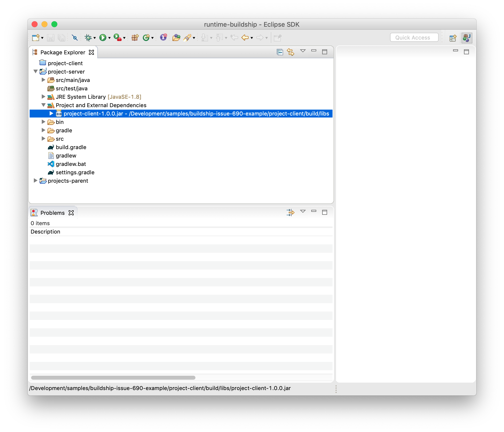Open the Coverage run tool
Image resolution: width=504 pixels, height=432 pixels.
point(117,38)
